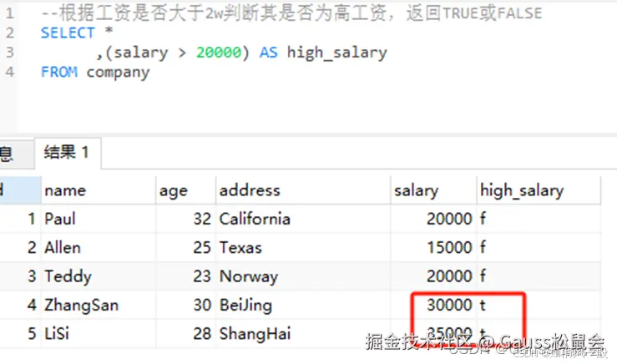Screen dimensions: 617x364
Task: Click Paul's high_salary value f
Action: click(539, 219)
